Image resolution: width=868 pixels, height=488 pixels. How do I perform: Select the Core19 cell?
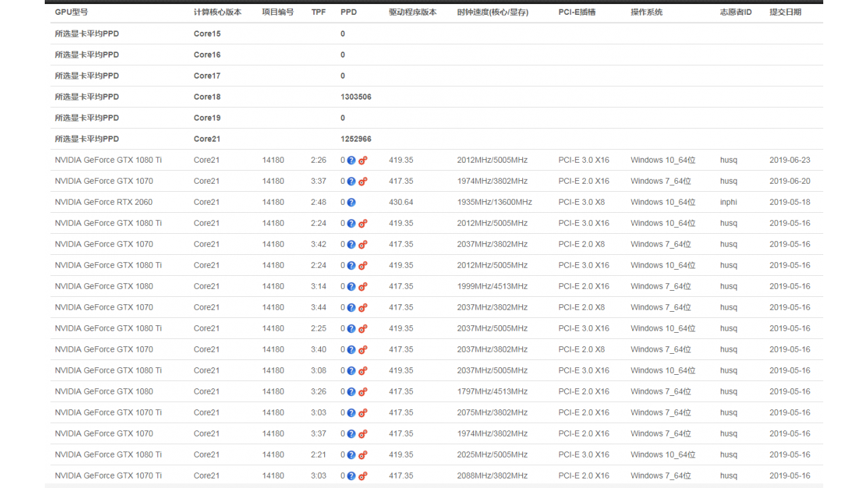[x=207, y=118]
